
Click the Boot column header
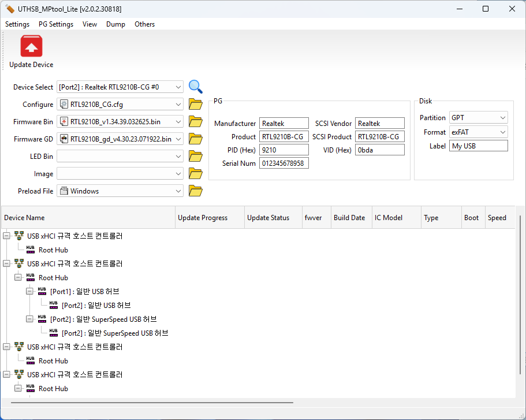[473, 218]
